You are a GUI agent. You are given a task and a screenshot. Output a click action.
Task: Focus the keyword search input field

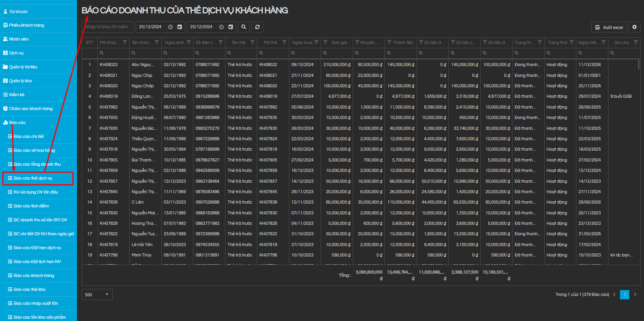click(x=108, y=27)
